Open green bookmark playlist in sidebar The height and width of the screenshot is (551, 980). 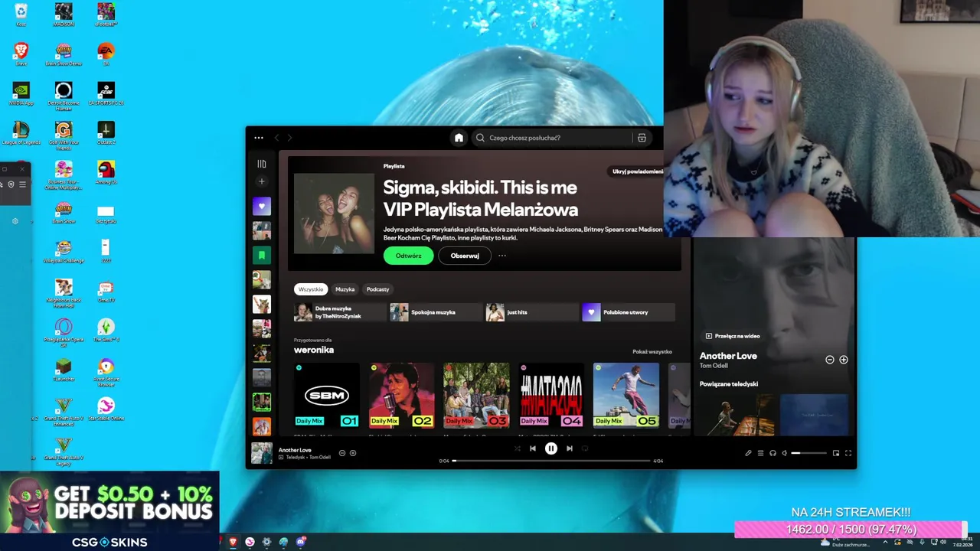click(x=261, y=255)
